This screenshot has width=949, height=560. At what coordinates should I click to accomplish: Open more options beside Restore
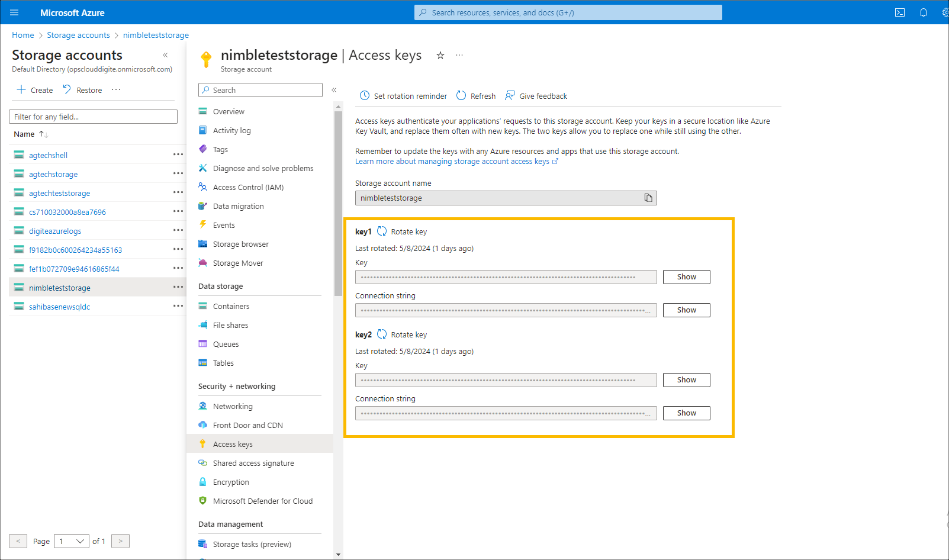115,89
